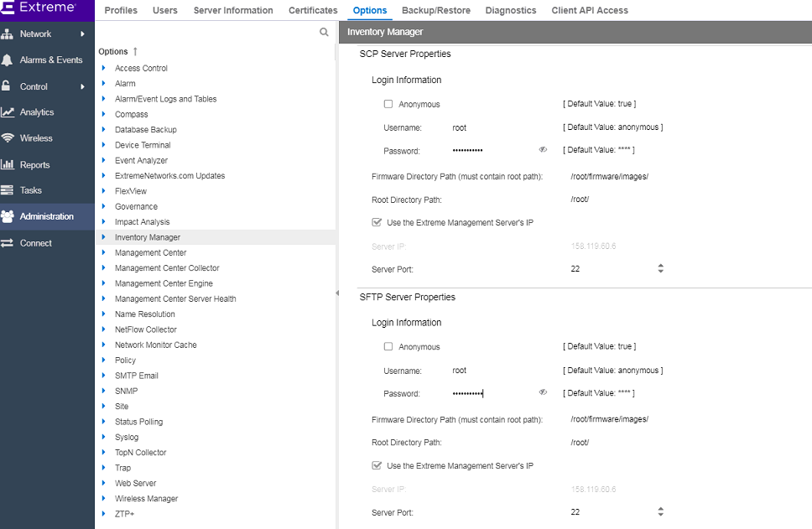The width and height of the screenshot is (812, 529).
Task: Open the Tasks section
Action: click(47, 190)
